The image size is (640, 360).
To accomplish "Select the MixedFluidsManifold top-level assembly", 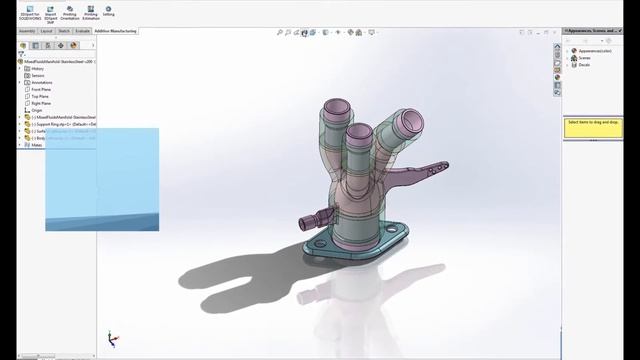I will (57, 62).
